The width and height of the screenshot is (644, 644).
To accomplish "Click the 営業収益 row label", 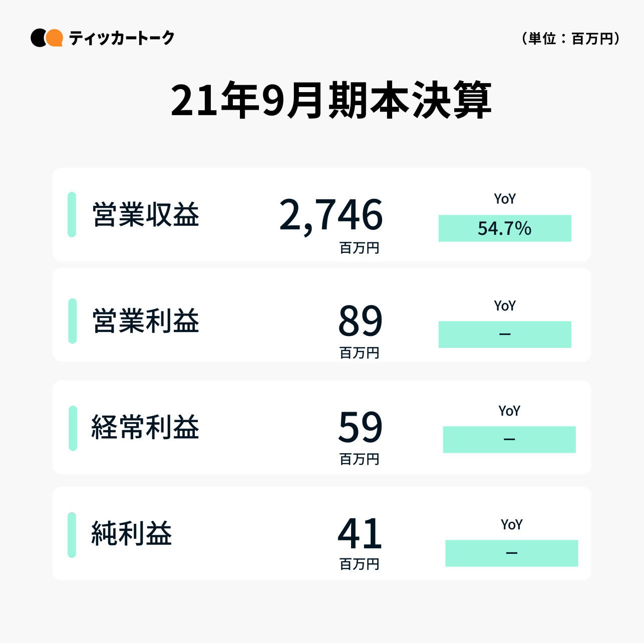I will coord(146,215).
